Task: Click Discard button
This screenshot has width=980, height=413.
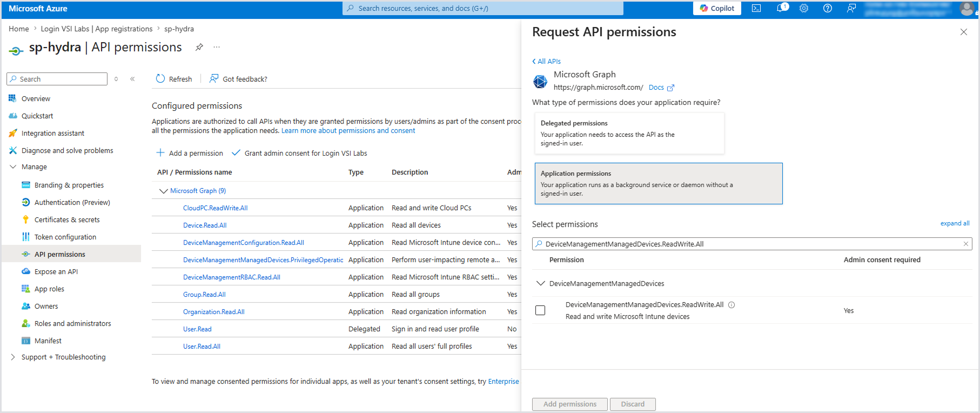Action: 633,404
